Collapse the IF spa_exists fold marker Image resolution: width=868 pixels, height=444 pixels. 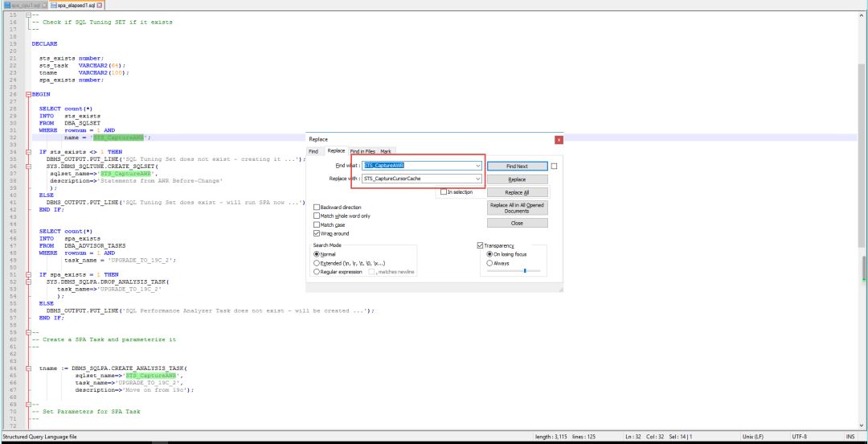click(x=28, y=274)
